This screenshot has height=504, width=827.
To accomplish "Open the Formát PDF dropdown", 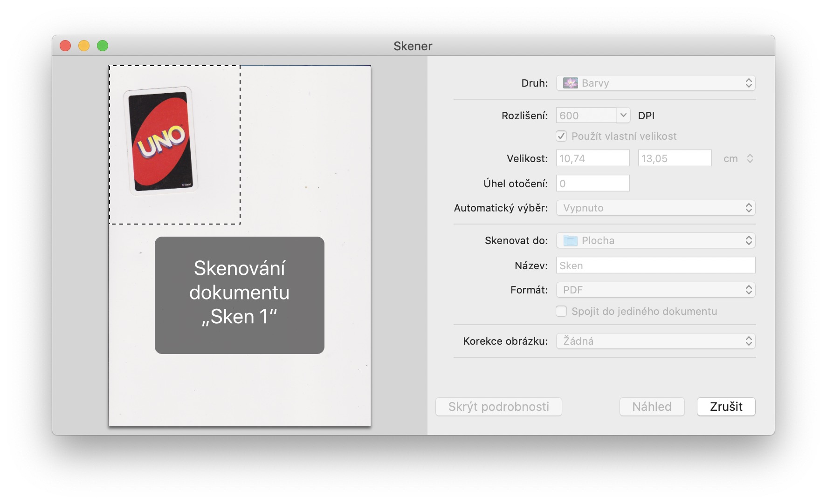I will 655,290.
